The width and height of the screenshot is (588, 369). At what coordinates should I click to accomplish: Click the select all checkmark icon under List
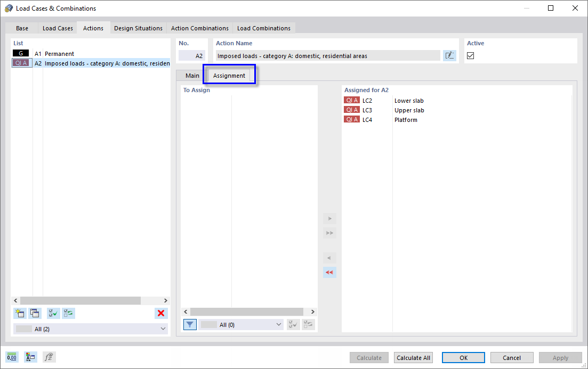click(53, 313)
